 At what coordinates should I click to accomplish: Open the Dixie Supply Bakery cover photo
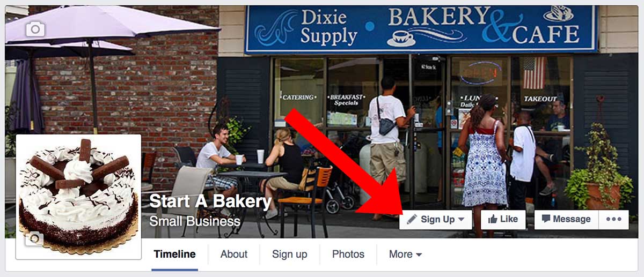322,107
